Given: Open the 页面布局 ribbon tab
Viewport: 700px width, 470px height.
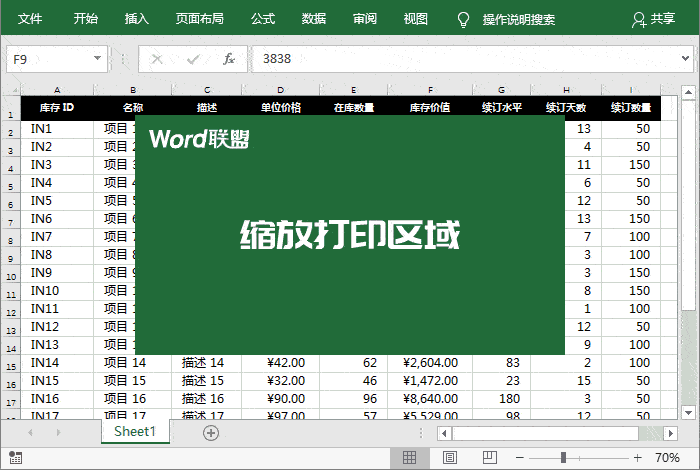Looking at the screenshot, I should point(200,19).
